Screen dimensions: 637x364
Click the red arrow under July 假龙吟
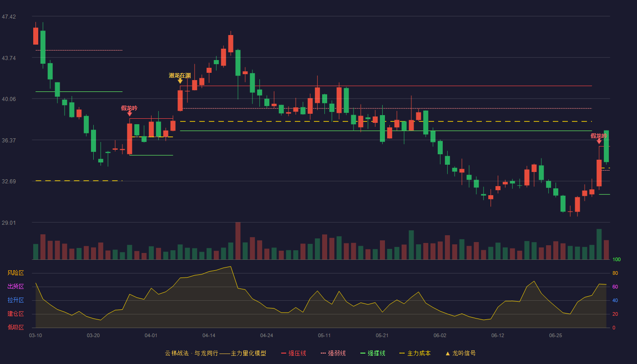click(599, 142)
